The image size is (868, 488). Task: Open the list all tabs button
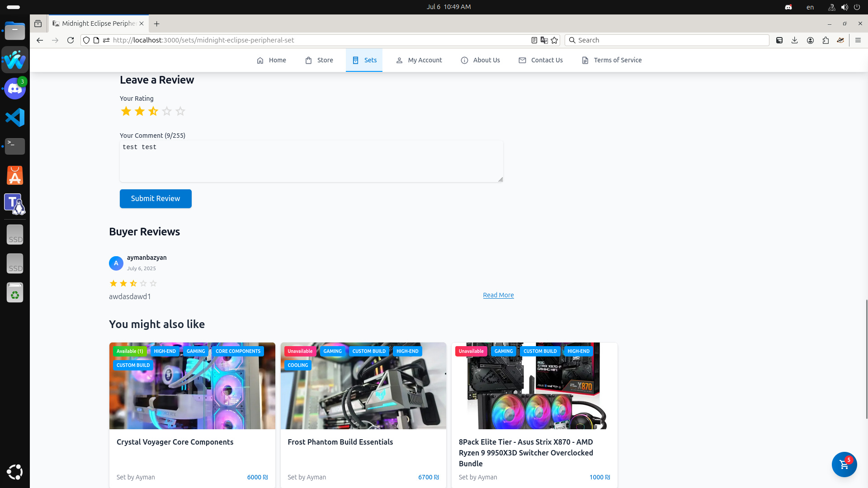tap(38, 23)
